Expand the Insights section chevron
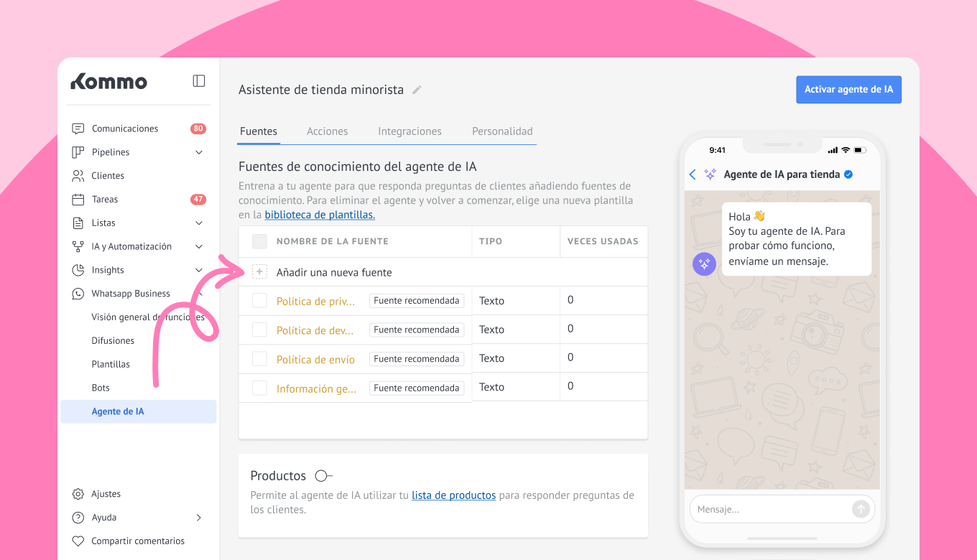Image resolution: width=977 pixels, height=560 pixels. (x=199, y=270)
